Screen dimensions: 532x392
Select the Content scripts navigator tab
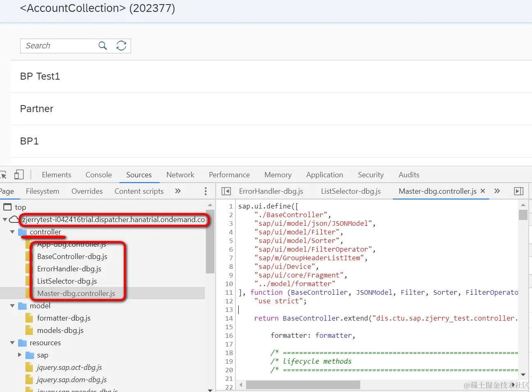tap(139, 191)
